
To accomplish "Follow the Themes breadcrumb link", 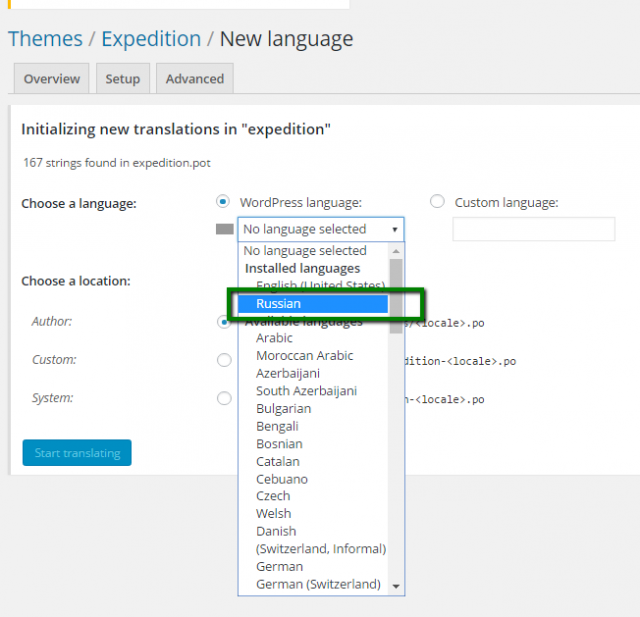I will pos(45,39).
